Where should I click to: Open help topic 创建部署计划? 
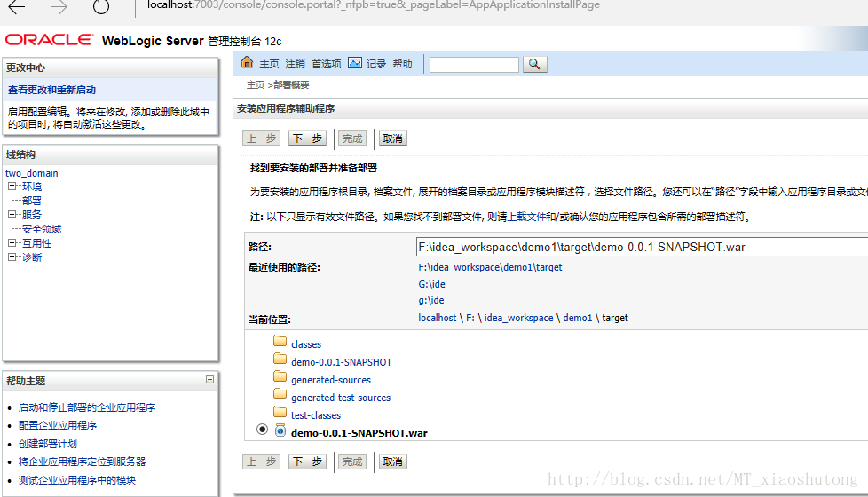[x=48, y=444]
